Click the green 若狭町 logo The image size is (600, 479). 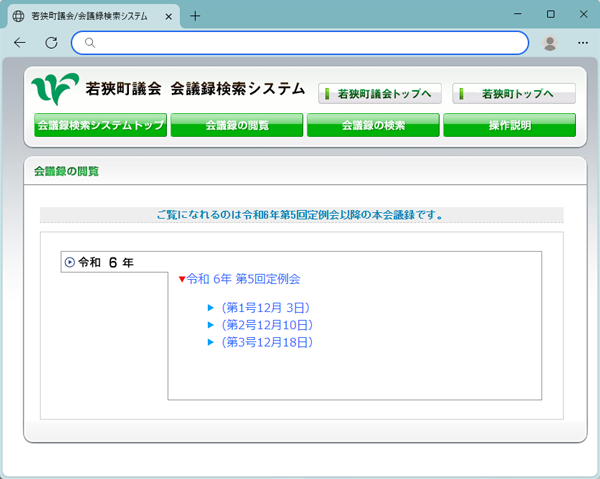click(55, 89)
